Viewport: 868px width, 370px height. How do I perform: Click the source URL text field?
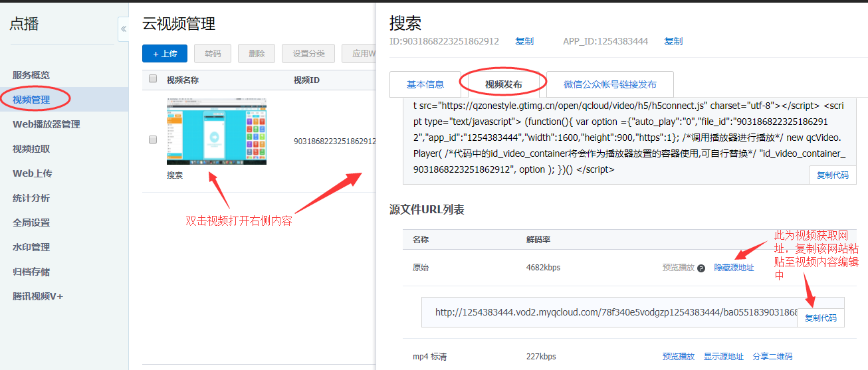611,312
